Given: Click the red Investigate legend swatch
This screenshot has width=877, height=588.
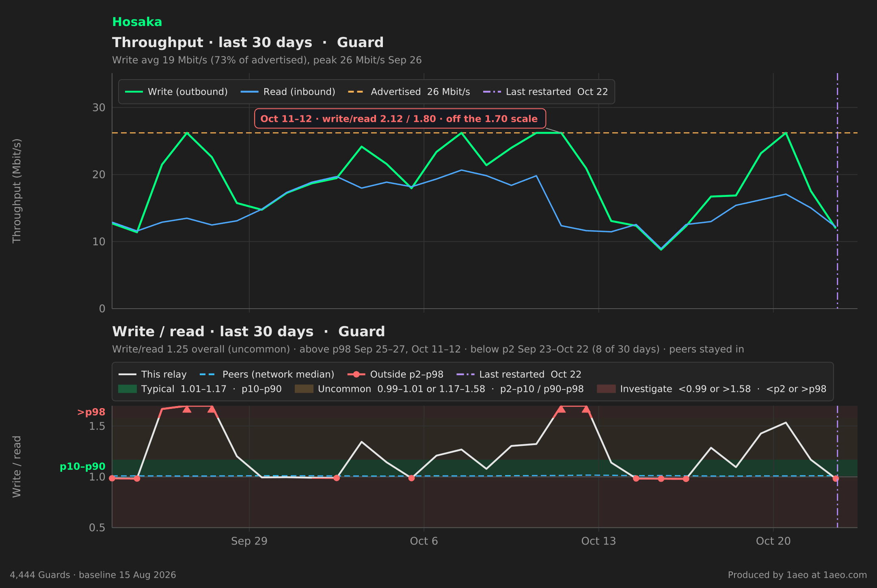Looking at the screenshot, I should click(606, 389).
